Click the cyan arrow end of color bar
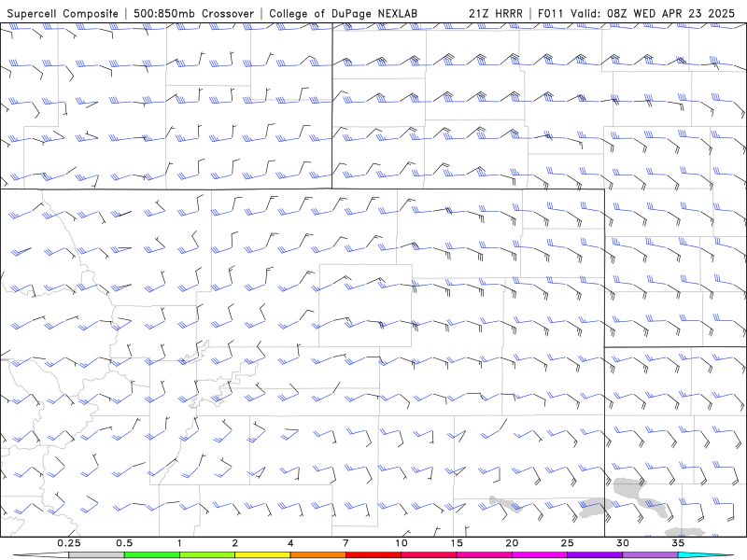747x560 pixels. [703, 555]
